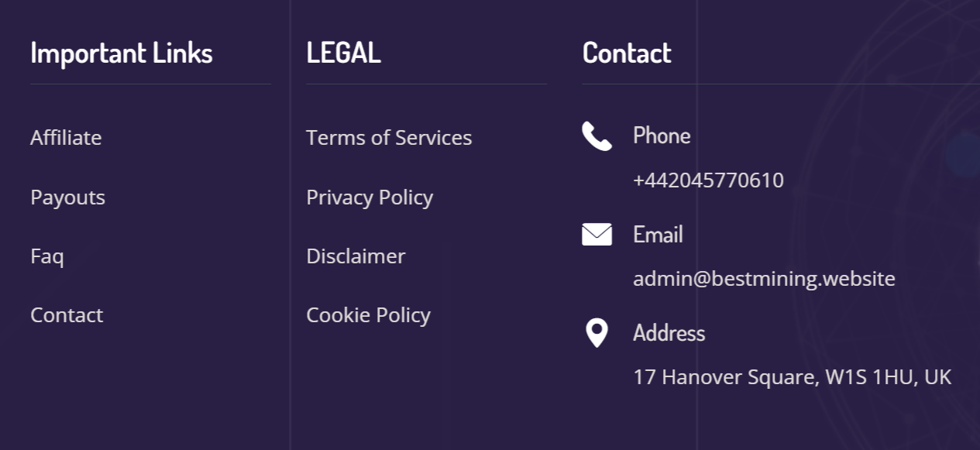Click the phone number +442045770610
This screenshot has width=980, height=450.
point(708,180)
